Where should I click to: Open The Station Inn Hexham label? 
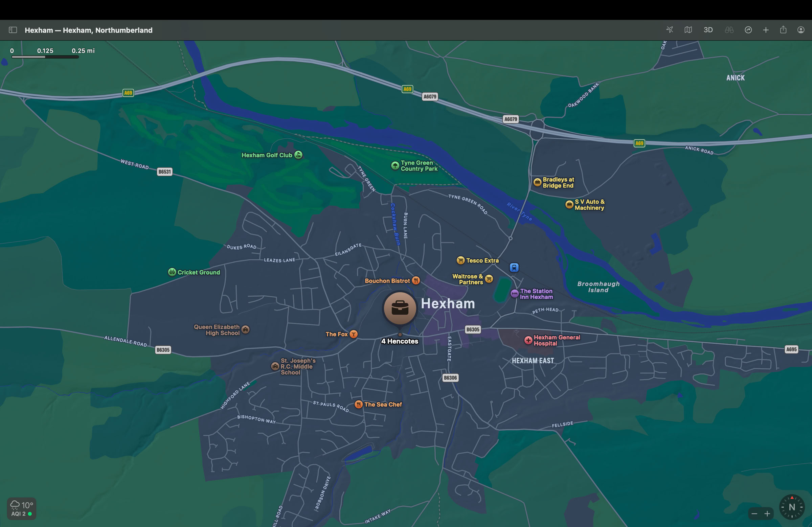pyautogui.click(x=536, y=294)
